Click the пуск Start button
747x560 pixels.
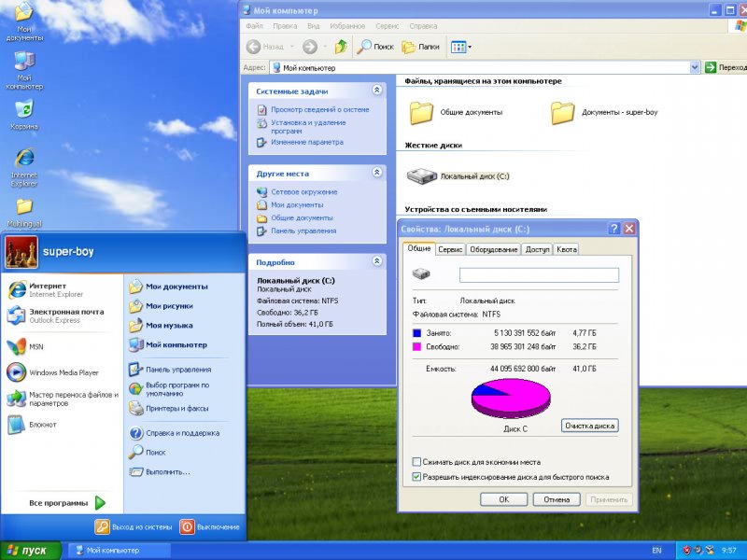(x=30, y=551)
